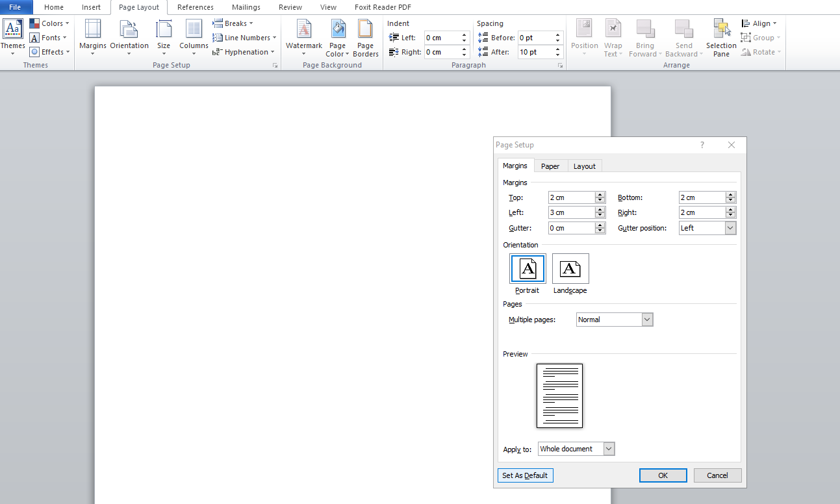Expand the Apply to dropdown
The width and height of the screenshot is (840, 504).
[609, 449]
